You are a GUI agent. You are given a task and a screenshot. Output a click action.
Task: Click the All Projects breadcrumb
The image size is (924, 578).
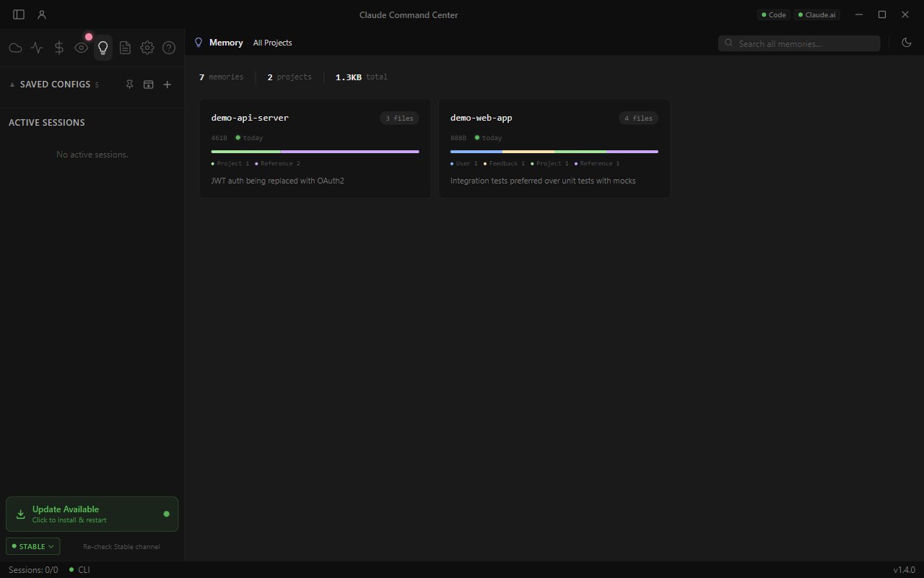click(x=272, y=43)
